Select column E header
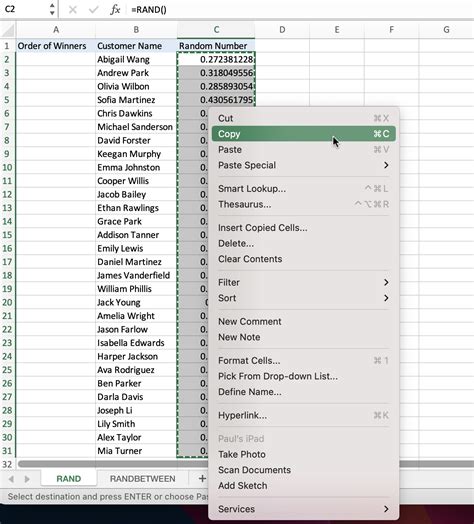The width and height of the screenshot is (474, 524). click(x=337, y=30)
